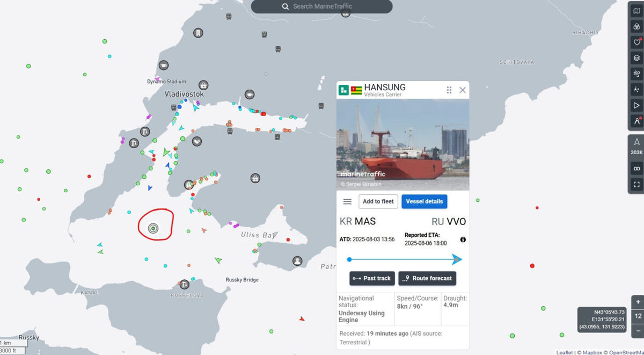Add HANSUNG to fleet

coord(378,201)
